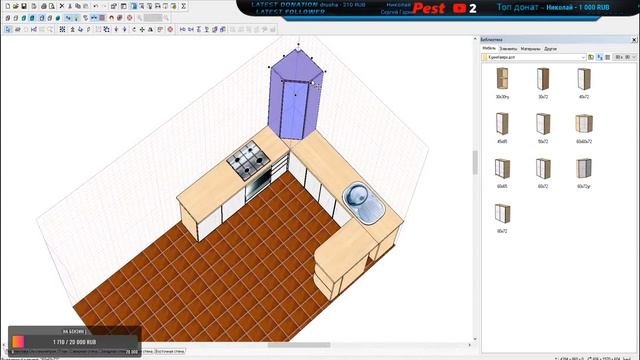Open the Восточная стена view tab

pyautogui.click(x=170, y=351)
